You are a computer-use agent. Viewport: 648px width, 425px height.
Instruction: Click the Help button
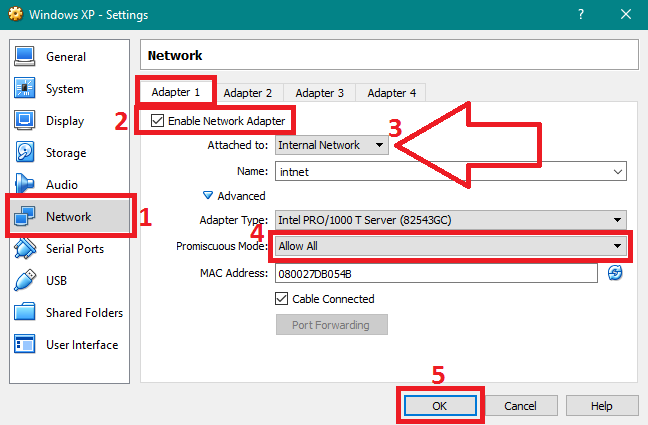[x=602, y=406]
